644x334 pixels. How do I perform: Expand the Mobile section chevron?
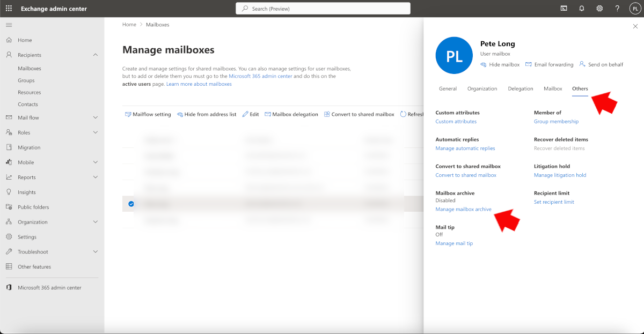click(x=96, y=162)
